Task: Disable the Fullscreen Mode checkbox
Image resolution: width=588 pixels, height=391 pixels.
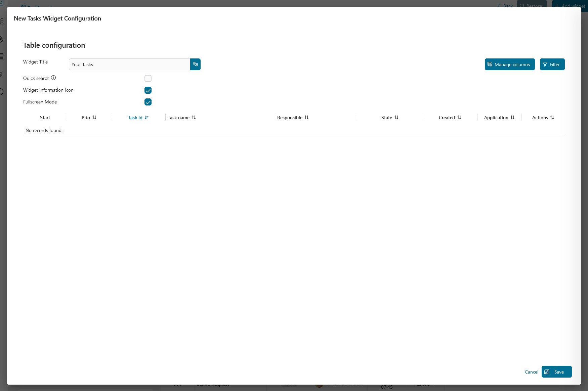Action: coord(148,102)
